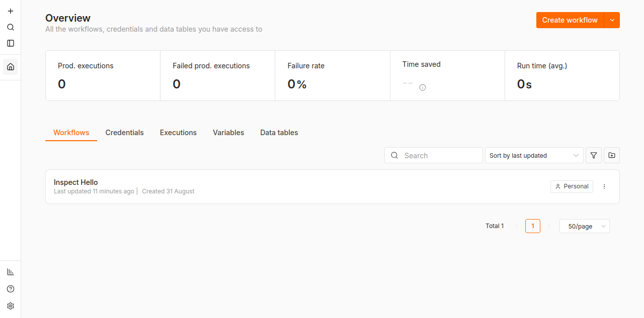The image size is (644, 318).
Task: Open the workflow filters funnel icon
Action: click(x=594, y=155)
